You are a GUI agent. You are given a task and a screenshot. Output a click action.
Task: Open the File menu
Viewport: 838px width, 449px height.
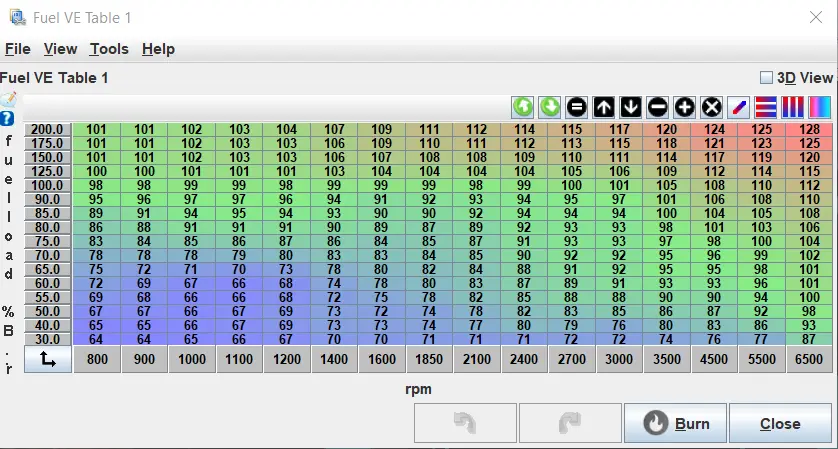pos(18,49)
